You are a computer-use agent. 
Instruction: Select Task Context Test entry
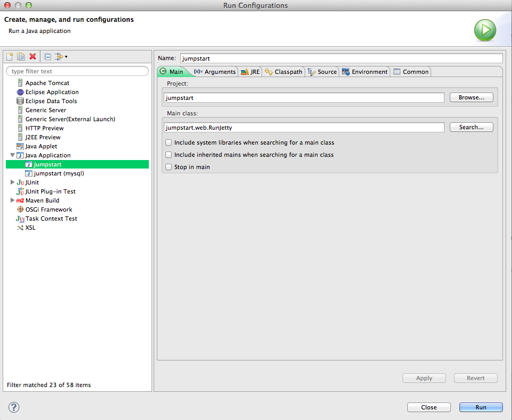coord(51,219)
